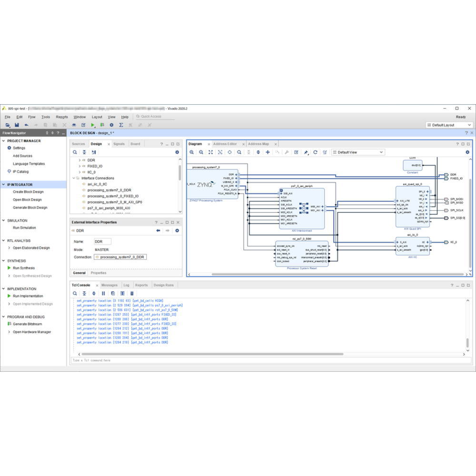Click Validate Design checkbox icon in Diagram toolbar

[x=296, y=152]
